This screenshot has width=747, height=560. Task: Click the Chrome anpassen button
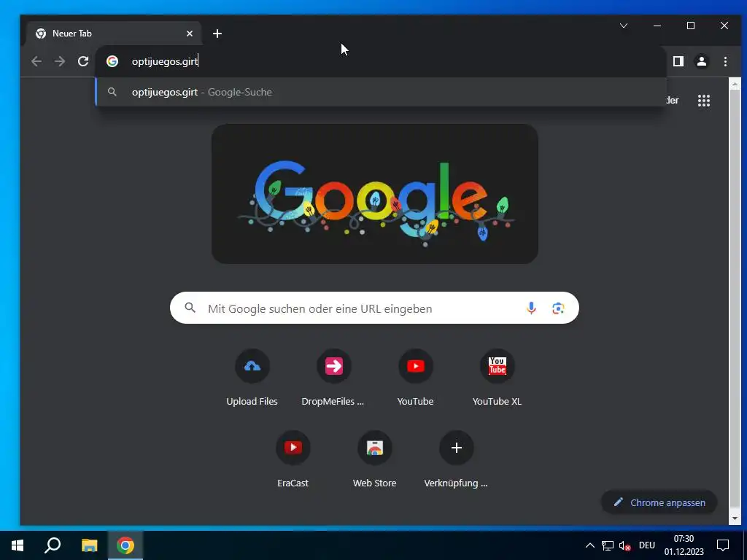pyautogui.click(x=659, y=502)
